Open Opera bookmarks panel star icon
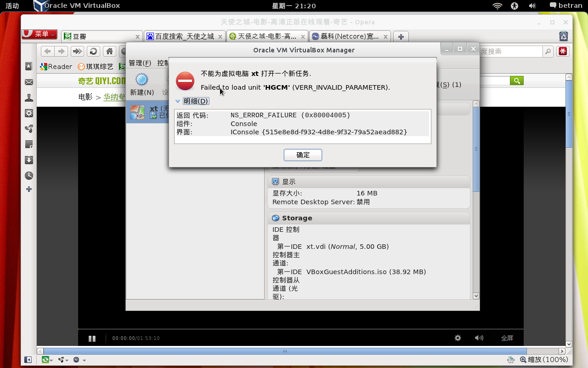This screenshot has height=368, width=588. pos(28,67)
